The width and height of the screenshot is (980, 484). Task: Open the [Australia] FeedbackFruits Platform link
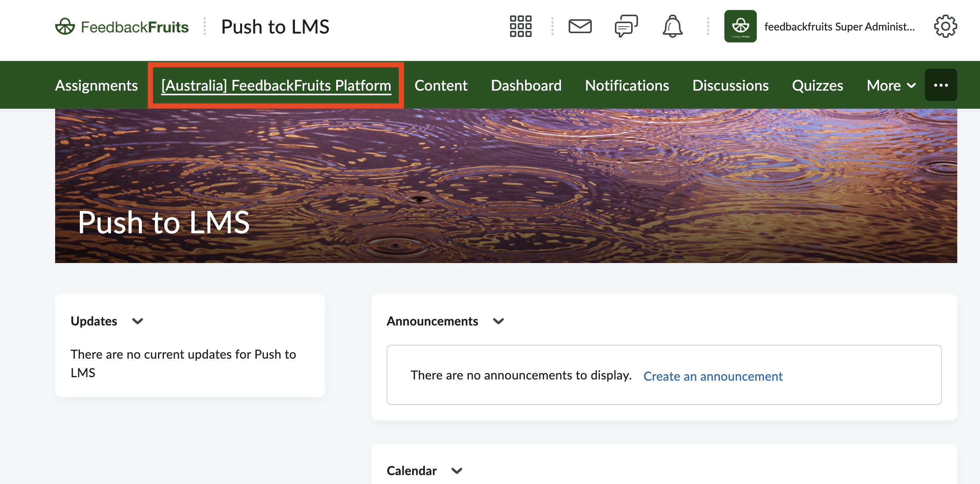(x=276, y=85)
